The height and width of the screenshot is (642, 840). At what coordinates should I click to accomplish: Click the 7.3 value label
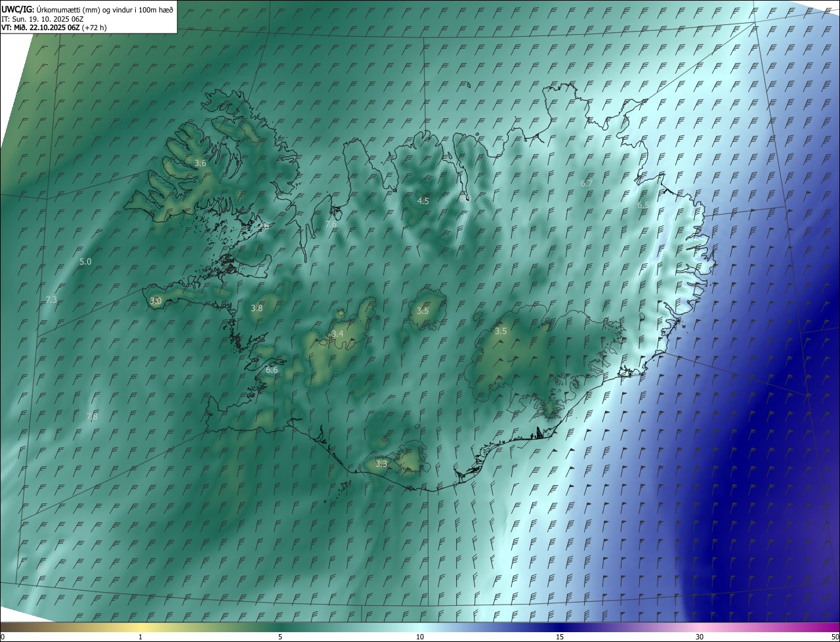click(51, 299)
